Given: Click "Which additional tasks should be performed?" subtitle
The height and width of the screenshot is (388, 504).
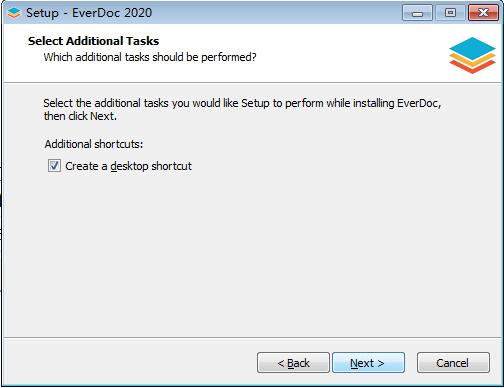Looking at the screenshot, I should click(x=150, y=57).
